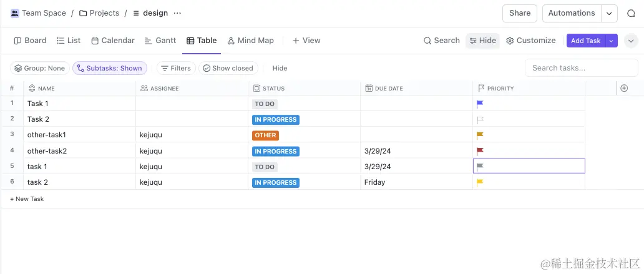Viewport: 644px width, 274px height.
Task: Click kejuqu assignee of other-task1
Action: [151, 135]
